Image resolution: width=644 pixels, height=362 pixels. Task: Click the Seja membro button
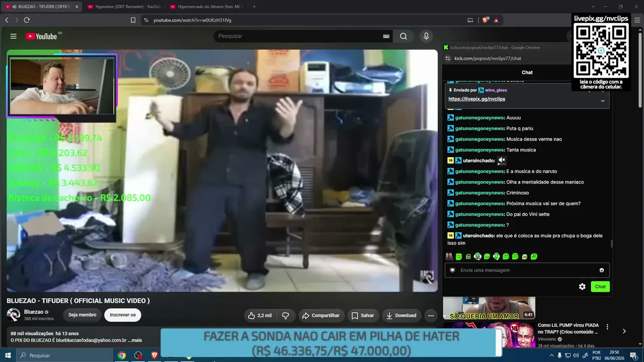83,315
